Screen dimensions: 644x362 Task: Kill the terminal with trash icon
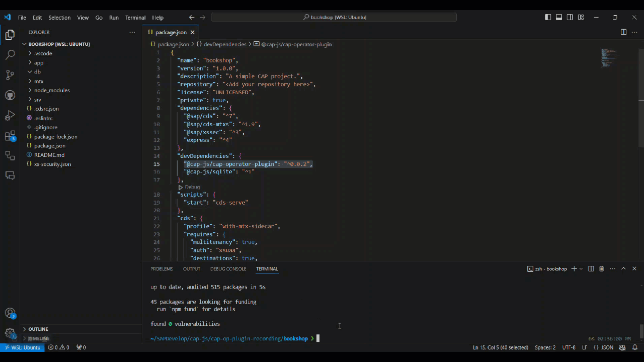coord(601,269)
